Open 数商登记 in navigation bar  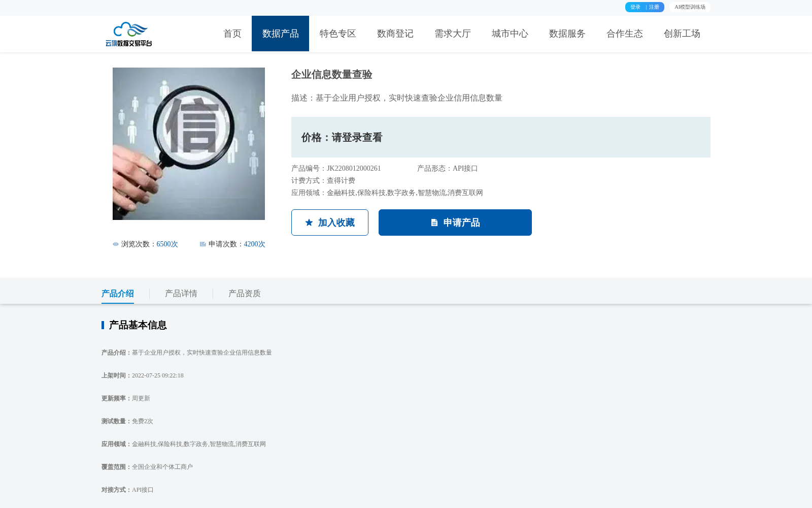[395, 34]
